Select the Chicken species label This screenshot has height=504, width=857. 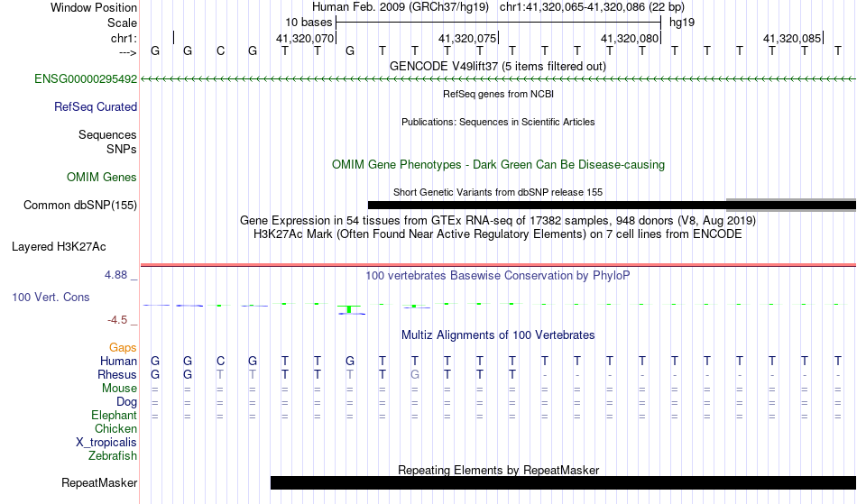pyautogui.click(x=115, y=428)
